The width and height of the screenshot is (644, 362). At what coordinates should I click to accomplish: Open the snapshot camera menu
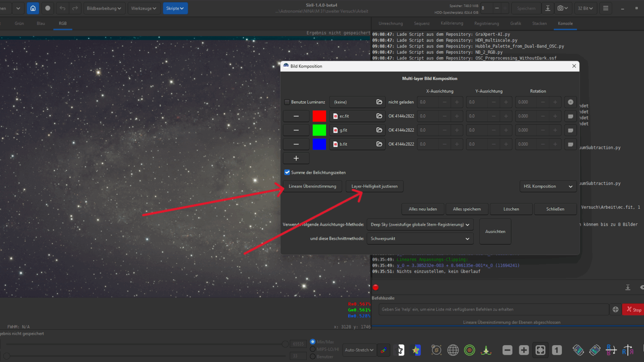tap(563, 8)
